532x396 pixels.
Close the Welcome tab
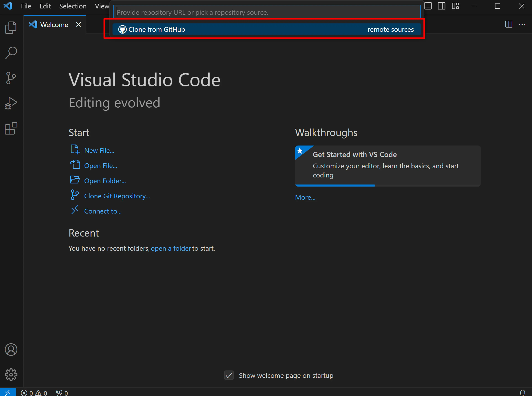pos(78,24)
